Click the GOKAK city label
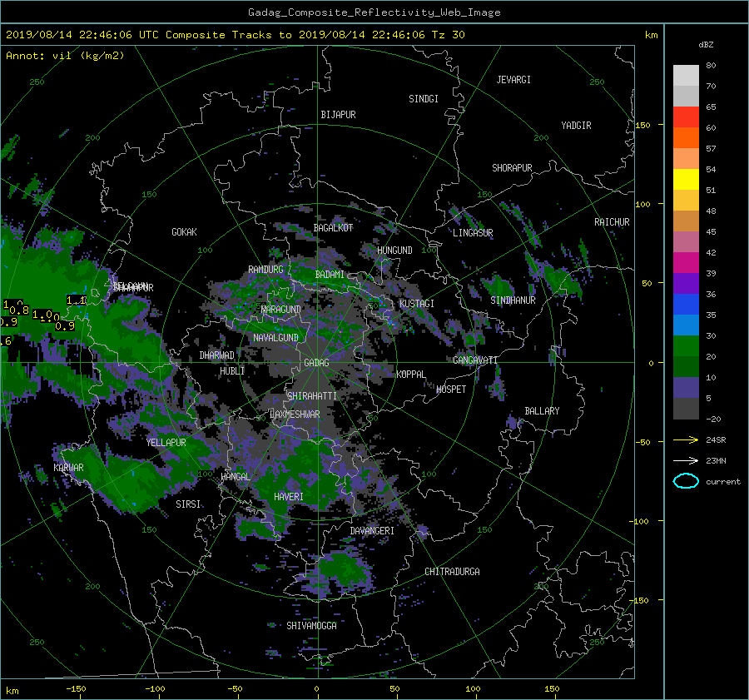This screenshot has height=700, width=749. pyautogui.click(x=185, y=232)
